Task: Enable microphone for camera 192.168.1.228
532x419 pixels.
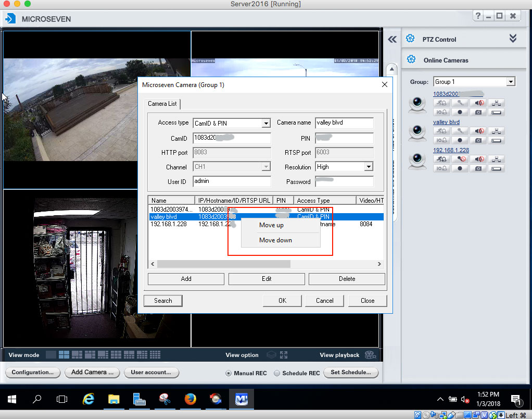Action: pyautogui.click(x=460, y=159)
